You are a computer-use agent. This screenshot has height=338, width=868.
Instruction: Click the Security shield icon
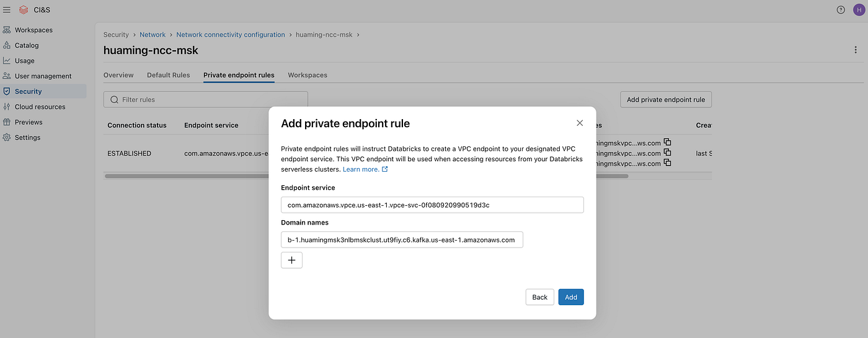(x=7, y=91)
